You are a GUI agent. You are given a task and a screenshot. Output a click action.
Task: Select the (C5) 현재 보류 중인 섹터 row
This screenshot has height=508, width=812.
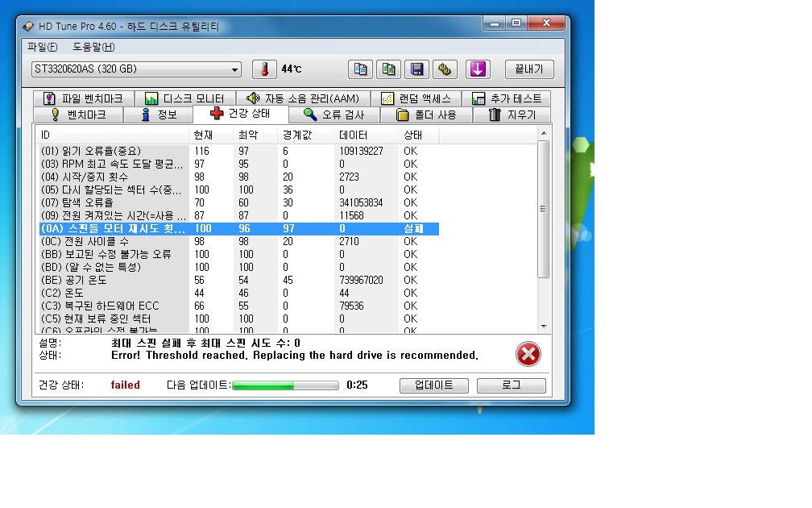[x=238, y=319]
